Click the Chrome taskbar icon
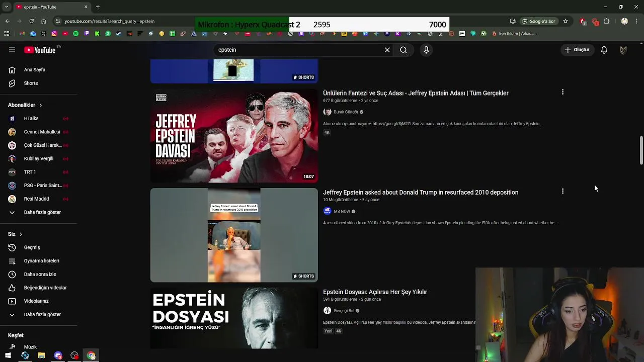 91,355
